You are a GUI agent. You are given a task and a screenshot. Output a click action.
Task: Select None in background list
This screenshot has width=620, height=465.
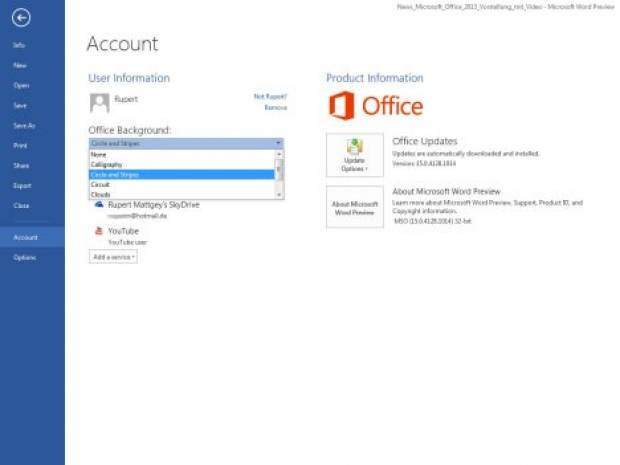click(181, 155)
